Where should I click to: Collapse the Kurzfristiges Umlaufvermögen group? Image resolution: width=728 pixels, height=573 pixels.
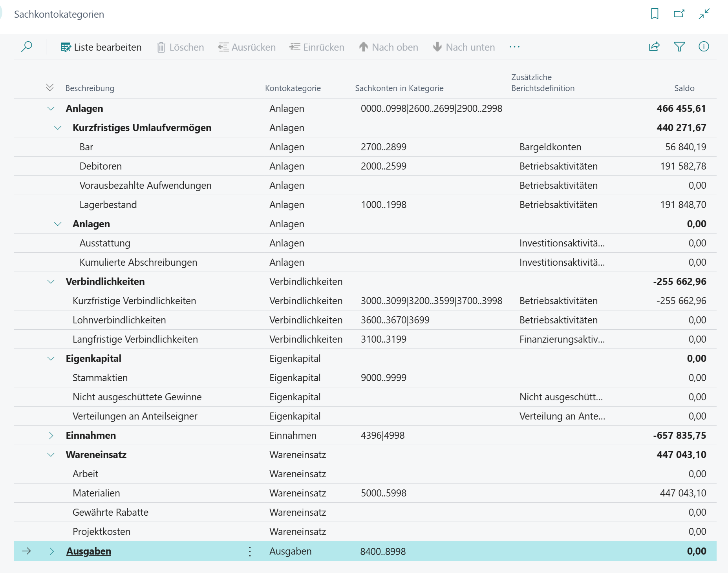[58, 128]
